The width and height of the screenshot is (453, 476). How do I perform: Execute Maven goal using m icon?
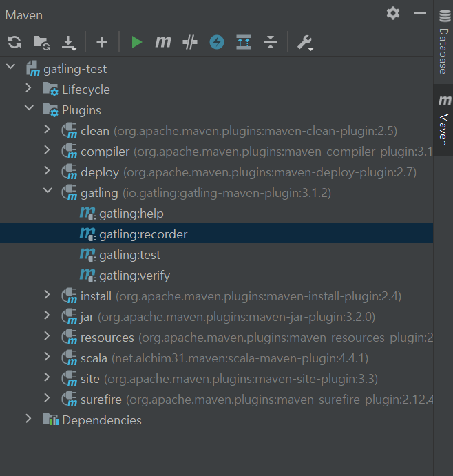[x=163, y=42]
